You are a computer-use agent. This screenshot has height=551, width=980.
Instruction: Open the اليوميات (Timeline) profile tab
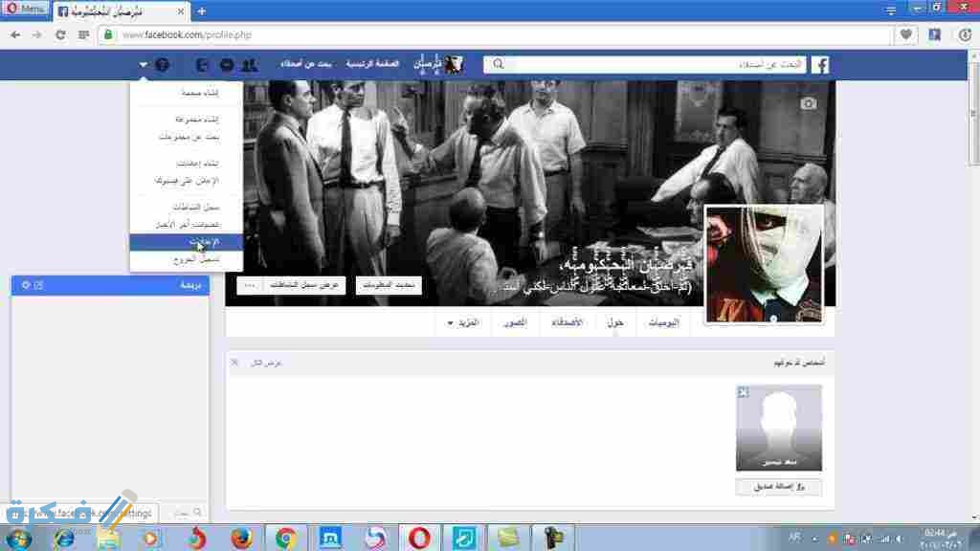click(664, 322)
